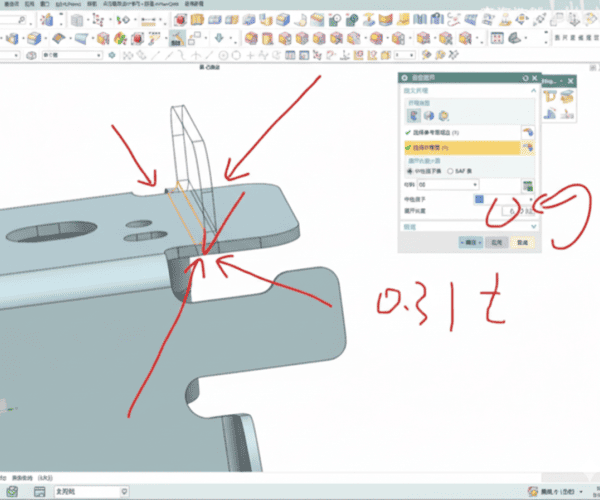Click the magnifier icon in the toolbar search box
The width and height of the screenshot is (600, 500).
pos(22,20)
